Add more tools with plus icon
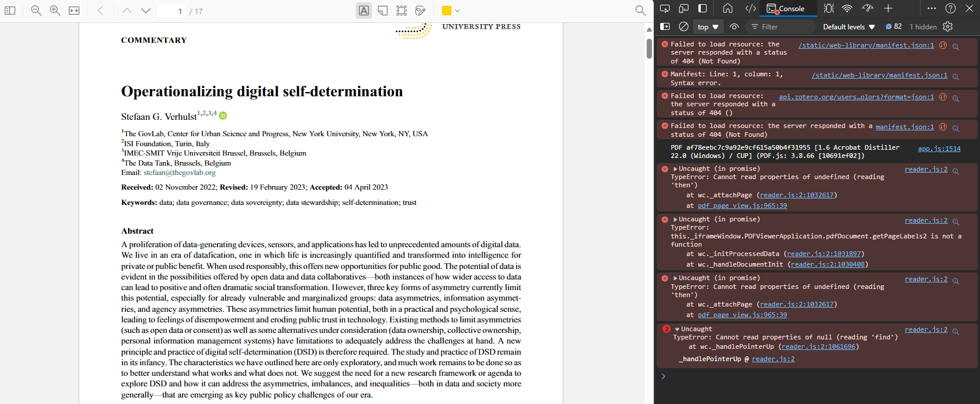The image size is (980, 404). 888,8
